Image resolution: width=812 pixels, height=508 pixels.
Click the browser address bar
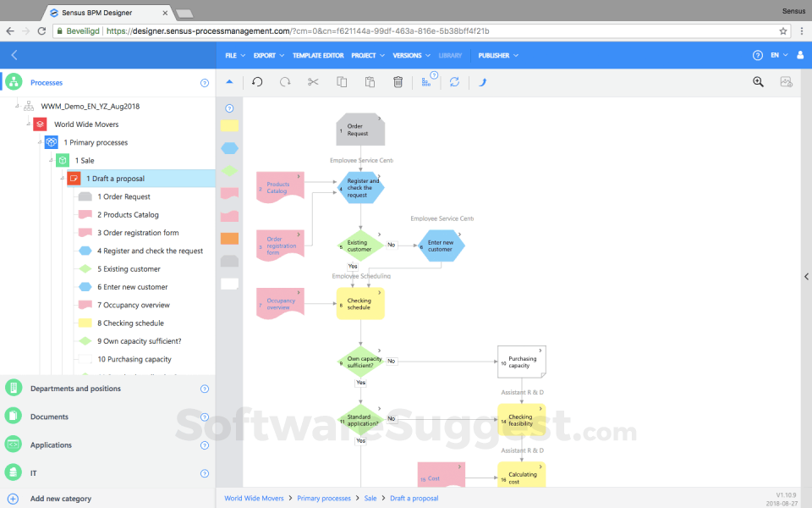click(x=421, y=31)
